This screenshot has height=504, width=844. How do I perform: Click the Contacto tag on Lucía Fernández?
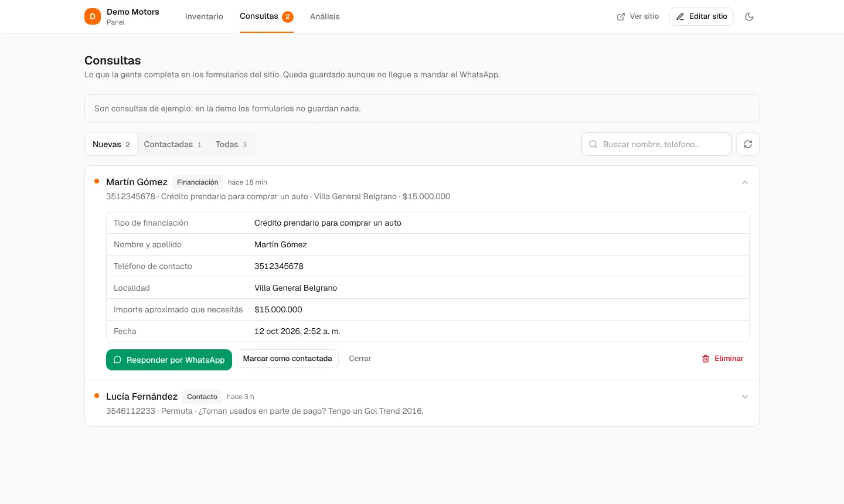202,397
